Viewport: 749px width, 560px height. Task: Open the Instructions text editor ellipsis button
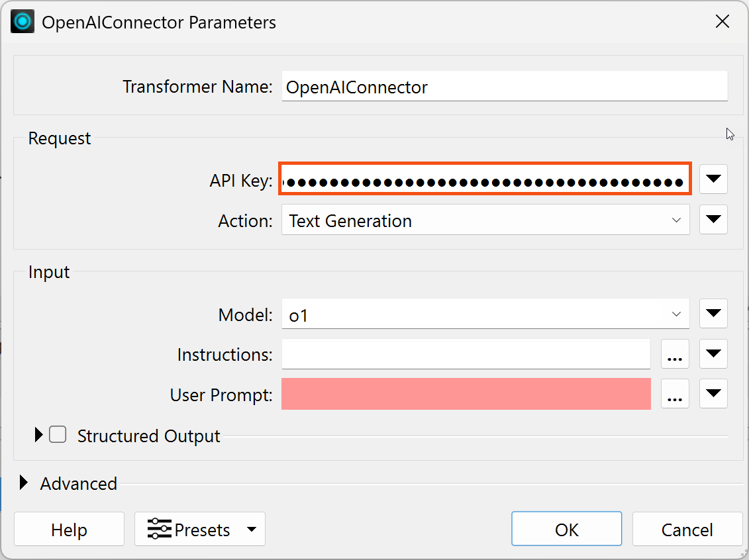[674, 354]
